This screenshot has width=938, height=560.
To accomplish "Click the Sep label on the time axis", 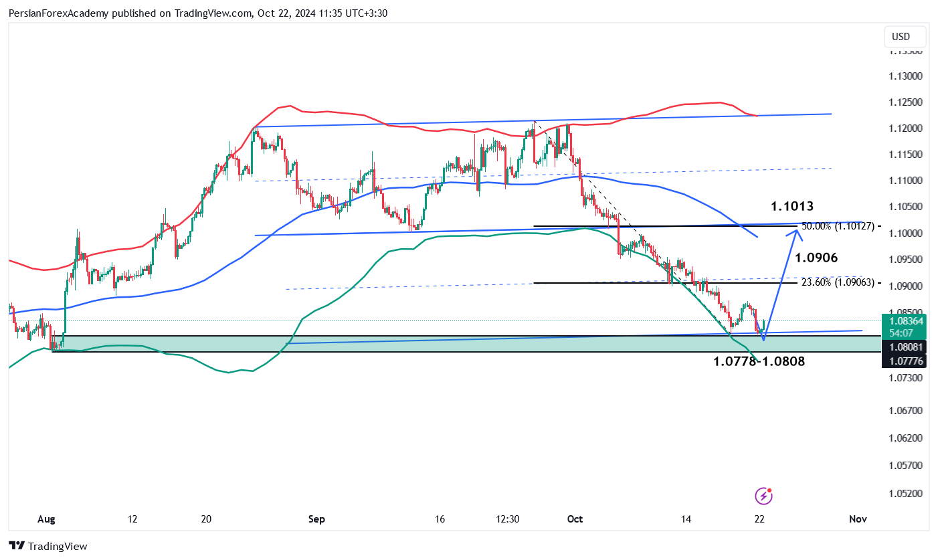I will pyautogui.click(x=316, y=519).
